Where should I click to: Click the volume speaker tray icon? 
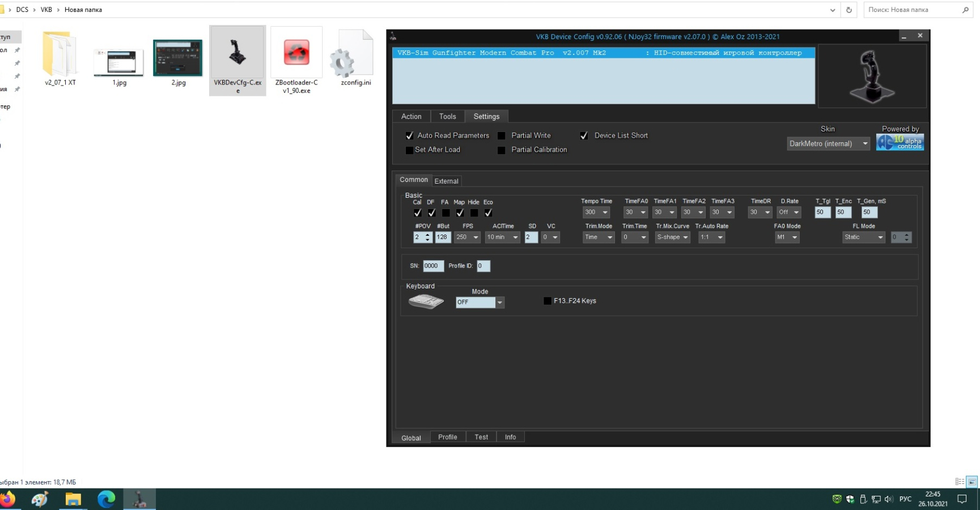click(x=888, y=499)
